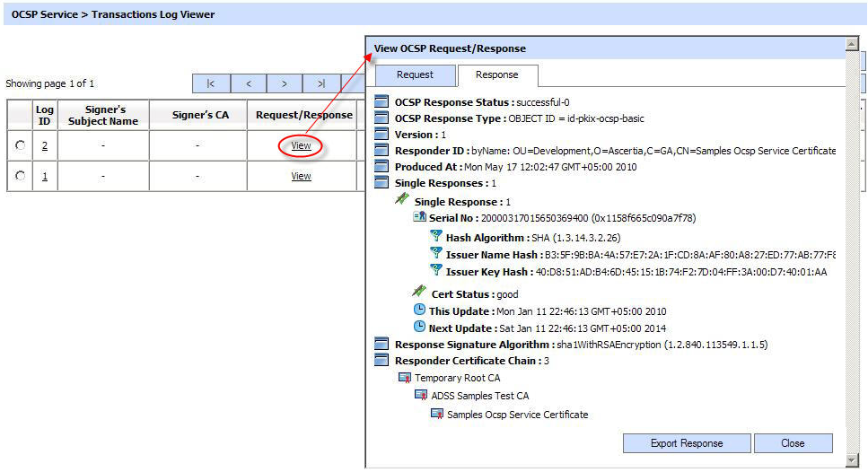Open the View link for Log 1
868x472 pixels.
[x=301, y=177]
